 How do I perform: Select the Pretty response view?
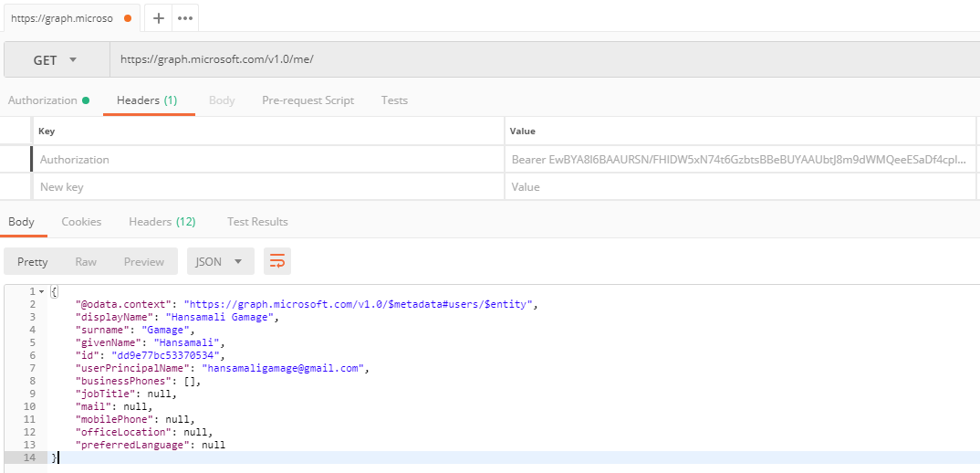pos(33,261)
